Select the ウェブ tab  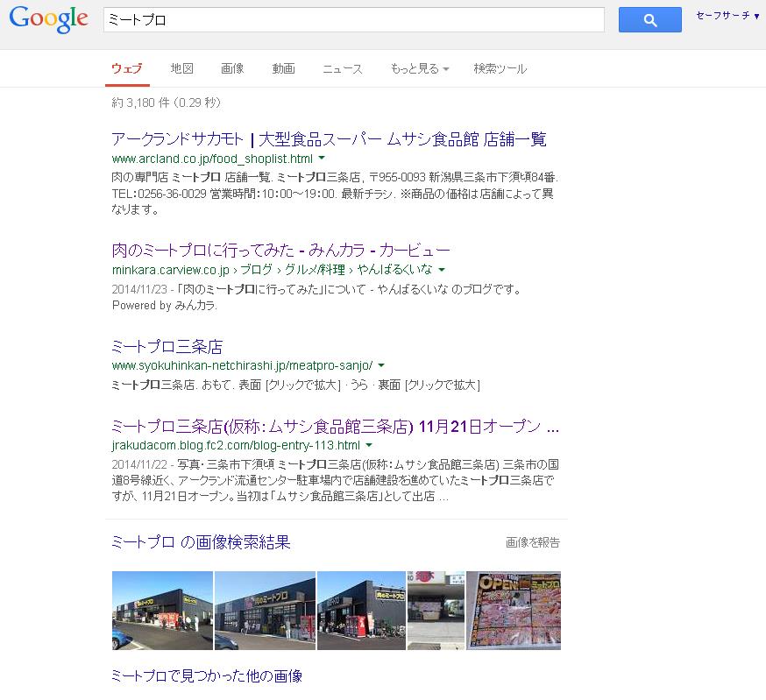[x=127, y=68]
